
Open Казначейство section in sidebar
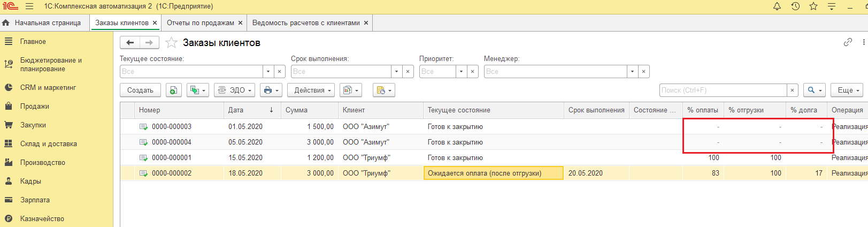(x=42, y=219)
